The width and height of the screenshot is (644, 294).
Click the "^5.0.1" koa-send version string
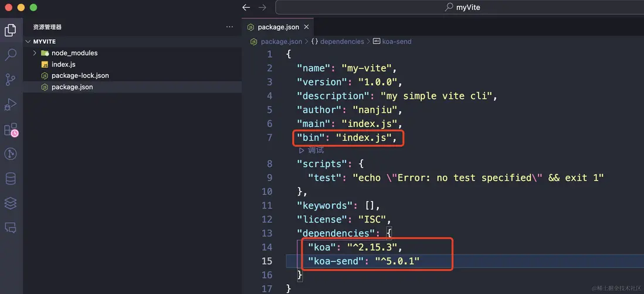pos(398,261)
